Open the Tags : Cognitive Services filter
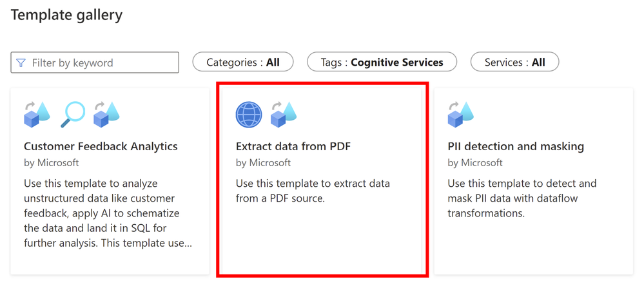 pos(382,62)
